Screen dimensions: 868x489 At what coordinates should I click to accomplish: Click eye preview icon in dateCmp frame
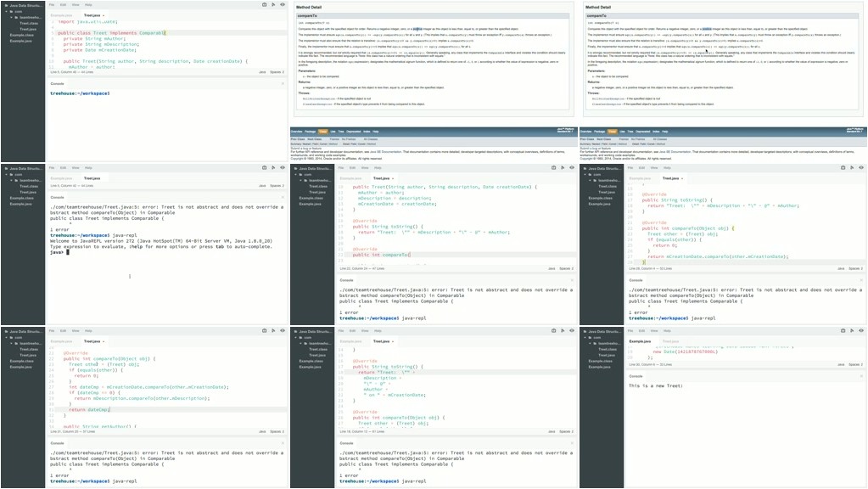point(283,330)
